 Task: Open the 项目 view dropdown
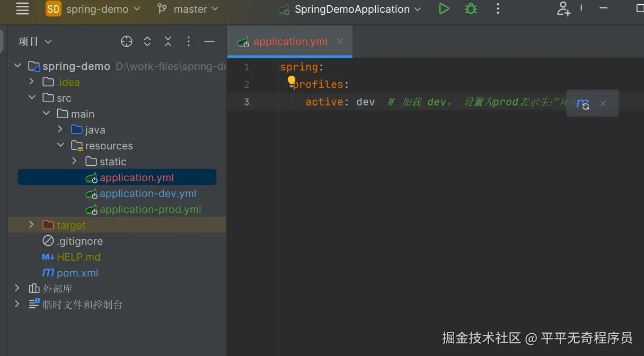pos(35,41)
